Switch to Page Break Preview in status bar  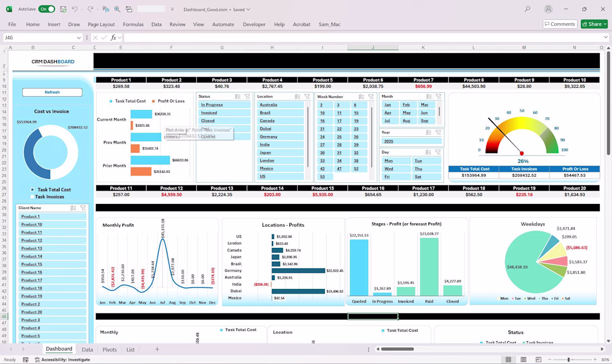pos(538,360)
